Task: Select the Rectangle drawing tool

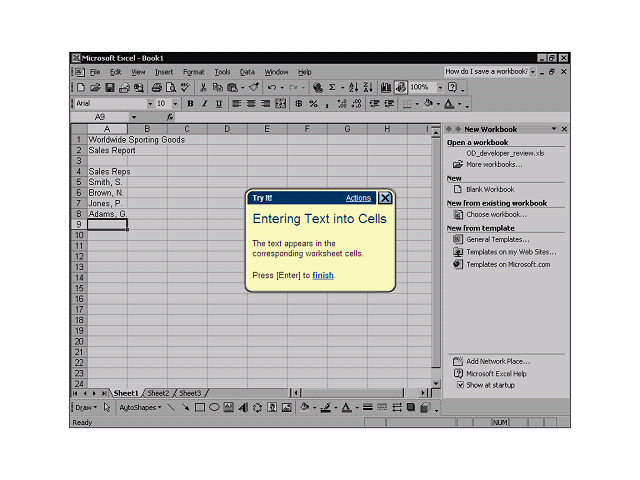Action: [x=200, y=407]
